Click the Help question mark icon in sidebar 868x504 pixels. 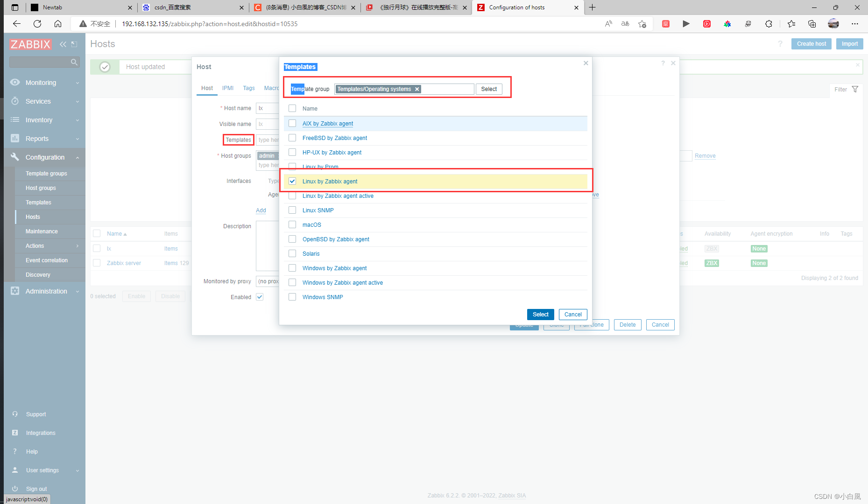coord(15,452)
